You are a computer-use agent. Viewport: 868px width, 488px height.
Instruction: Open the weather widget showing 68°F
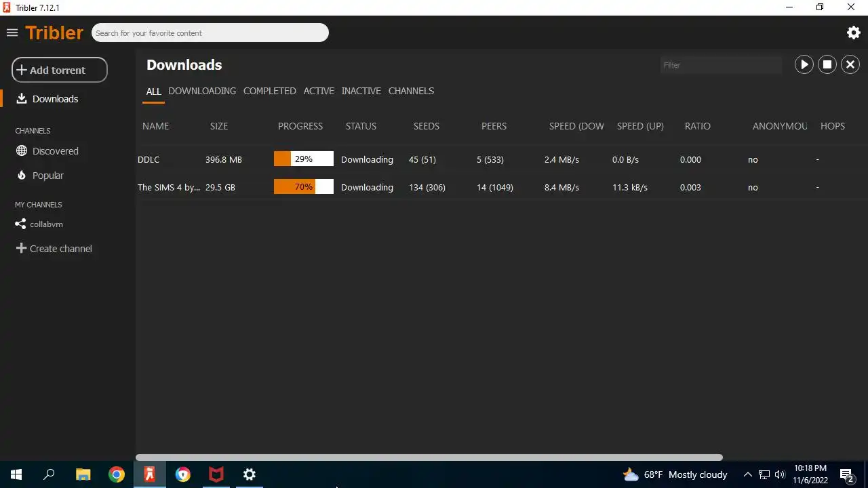pos(675,474)
